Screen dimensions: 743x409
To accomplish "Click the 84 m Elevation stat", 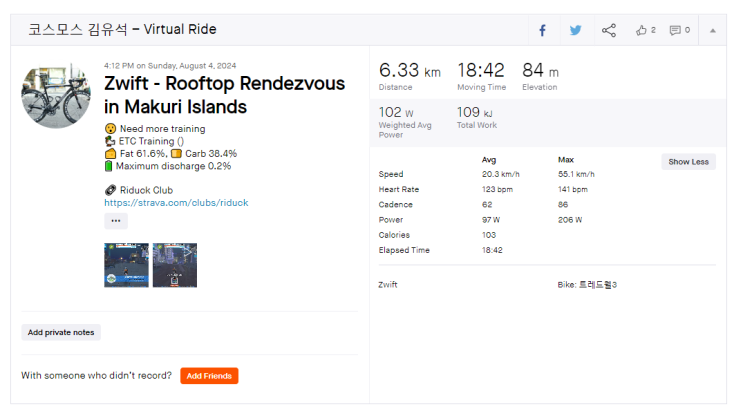I will [540, 74].
